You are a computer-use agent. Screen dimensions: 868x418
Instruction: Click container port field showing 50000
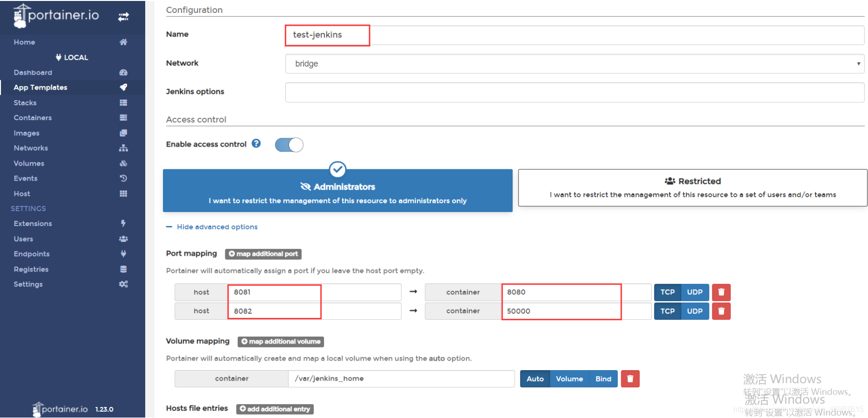pos(577,311)
